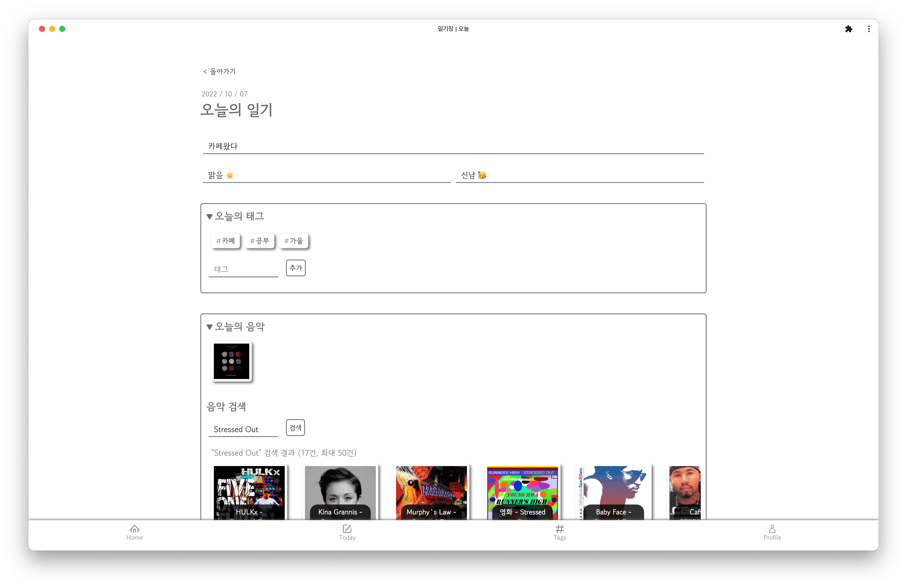Open the weather selector showing 맑음
Screen dimensions: 907x588
pos(327,175)
